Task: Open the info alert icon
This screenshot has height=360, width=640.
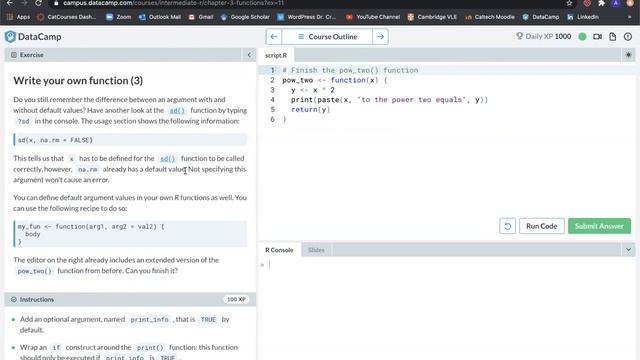Action: [628, 37]
